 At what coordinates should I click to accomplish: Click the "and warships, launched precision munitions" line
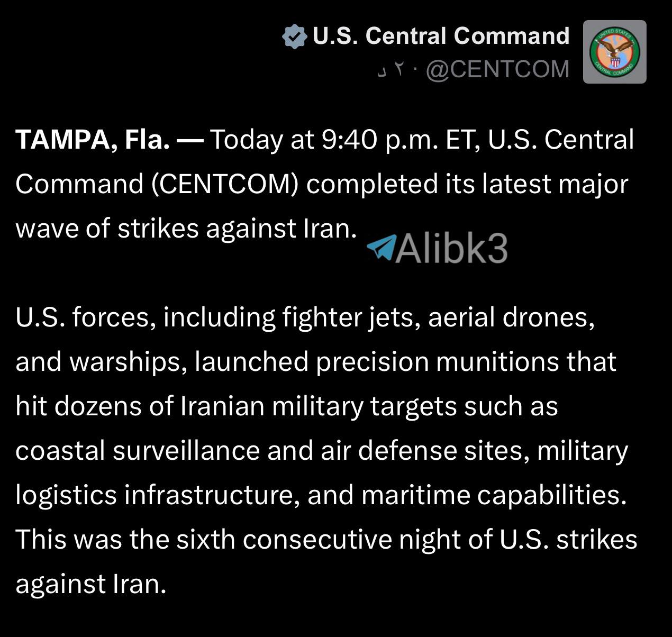click(316, 362)
